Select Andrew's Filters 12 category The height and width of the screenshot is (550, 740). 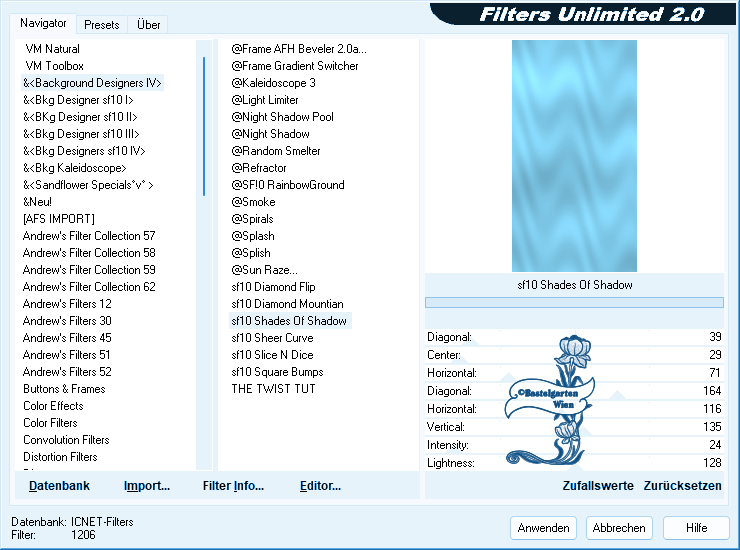pos(67,304)
